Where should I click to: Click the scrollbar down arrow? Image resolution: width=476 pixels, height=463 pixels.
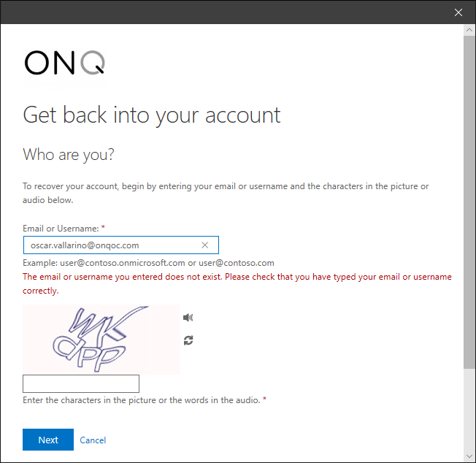coord(469,456)
